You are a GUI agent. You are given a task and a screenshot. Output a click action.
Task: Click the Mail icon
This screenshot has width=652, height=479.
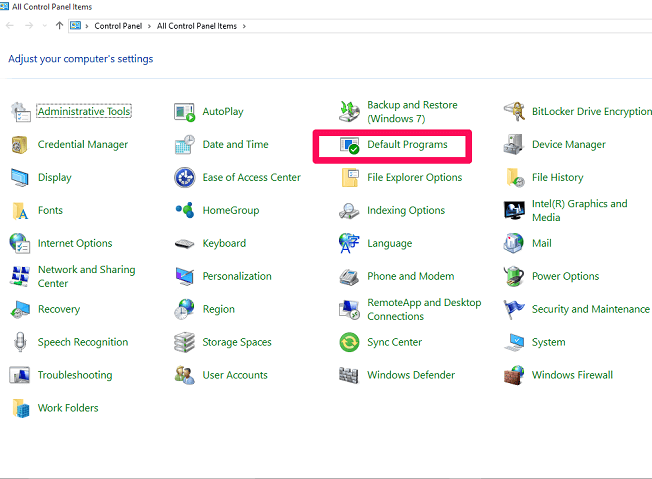(x=514, y=244)
